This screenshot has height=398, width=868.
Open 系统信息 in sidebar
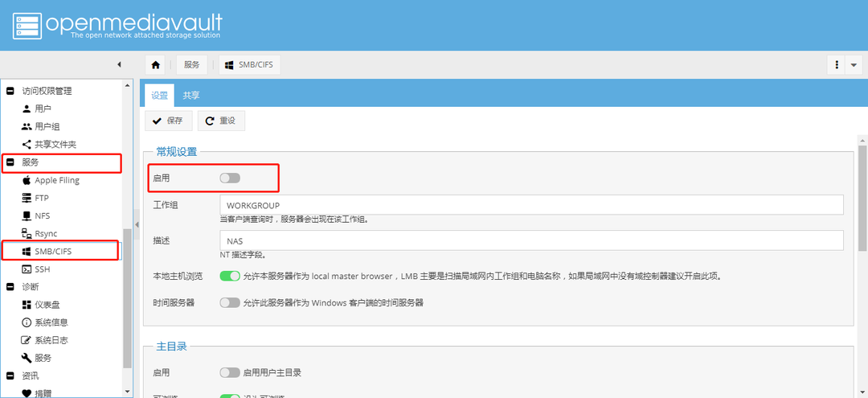pyautogui.click(x=51, y=322)
